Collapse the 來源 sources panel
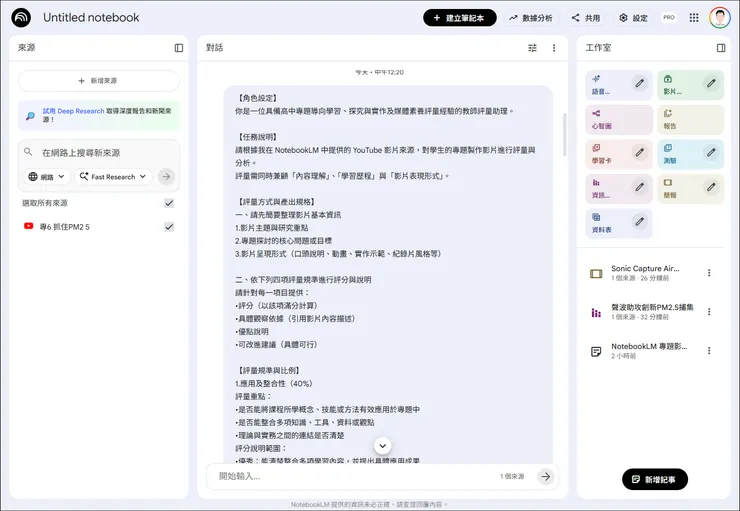Screen dimensions: 740x511 (x=179, y=48)
